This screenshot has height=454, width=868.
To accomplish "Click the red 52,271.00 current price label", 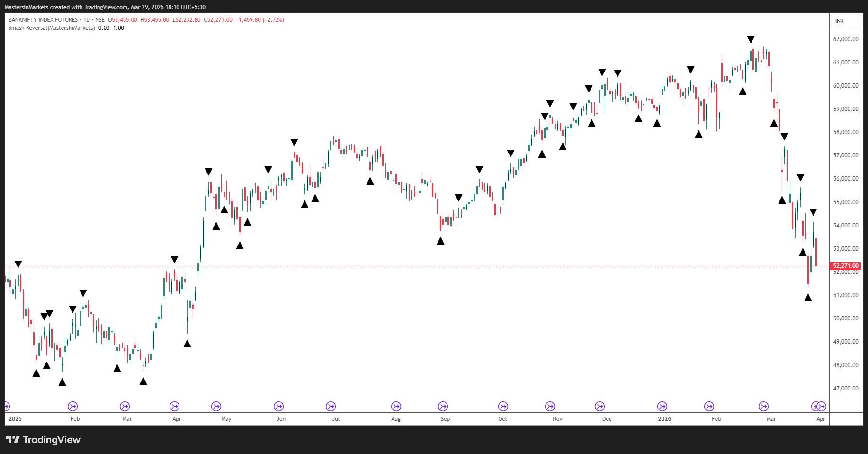I will (845, 266).
